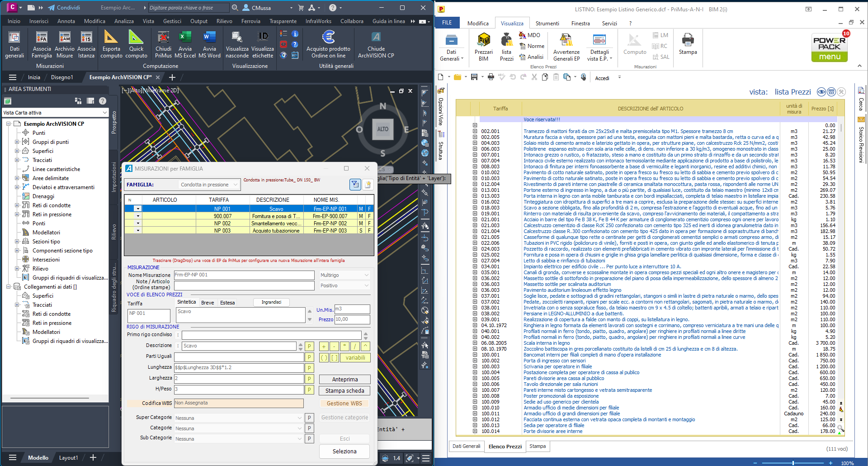Screen dimensions: 868x466
Task: Toggle F flag on NP 001 row
Action: coord(369,209)
